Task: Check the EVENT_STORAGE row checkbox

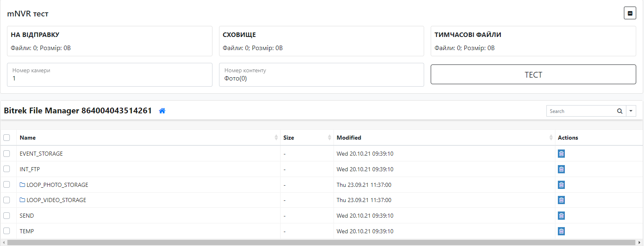Action: [x=7, y=154]
